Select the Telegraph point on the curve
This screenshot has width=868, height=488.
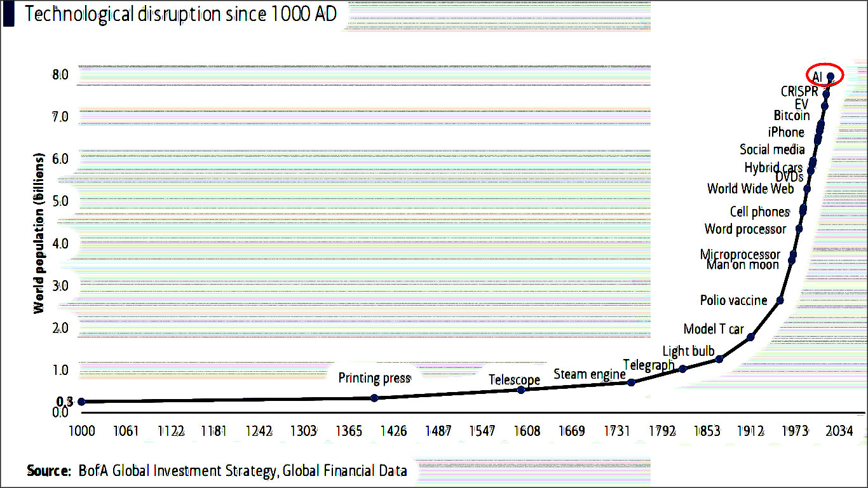[x=682, y=367]
